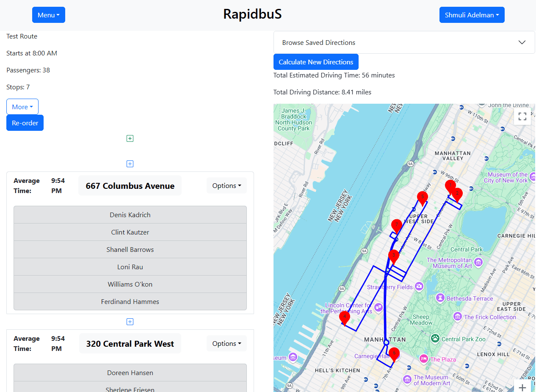
Task: Select passenger Ferdinand Hammes from the list
Action: pos(130,301)
